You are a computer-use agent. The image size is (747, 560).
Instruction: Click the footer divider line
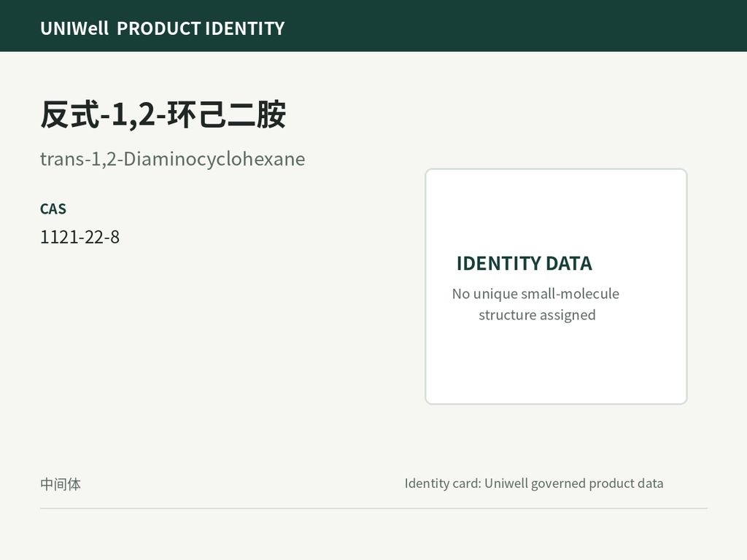point(373,508)
